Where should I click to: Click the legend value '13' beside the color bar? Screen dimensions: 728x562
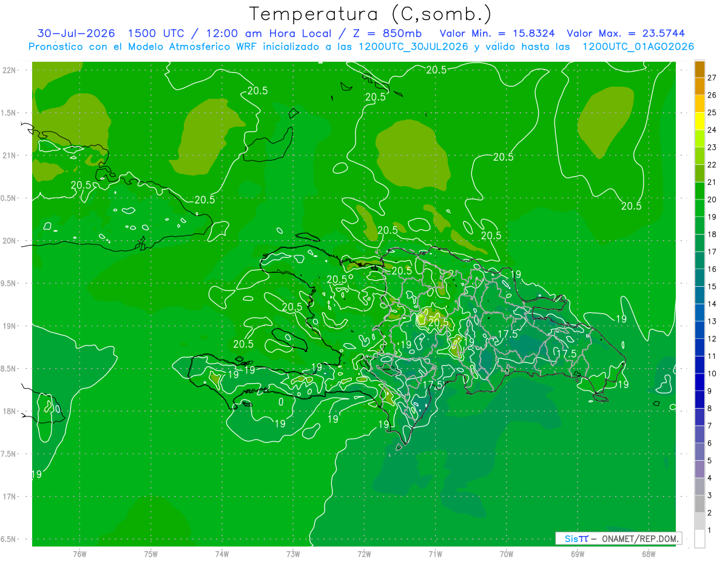(712, 321)
